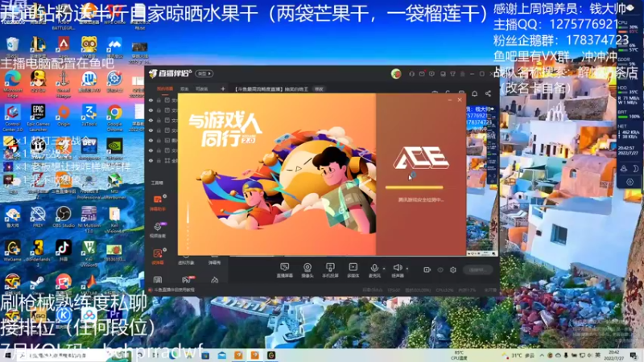This screenshot has width=644, height=362.
Task: Add a screen capture source 直播屏幕
Action: tap(284, 270)
